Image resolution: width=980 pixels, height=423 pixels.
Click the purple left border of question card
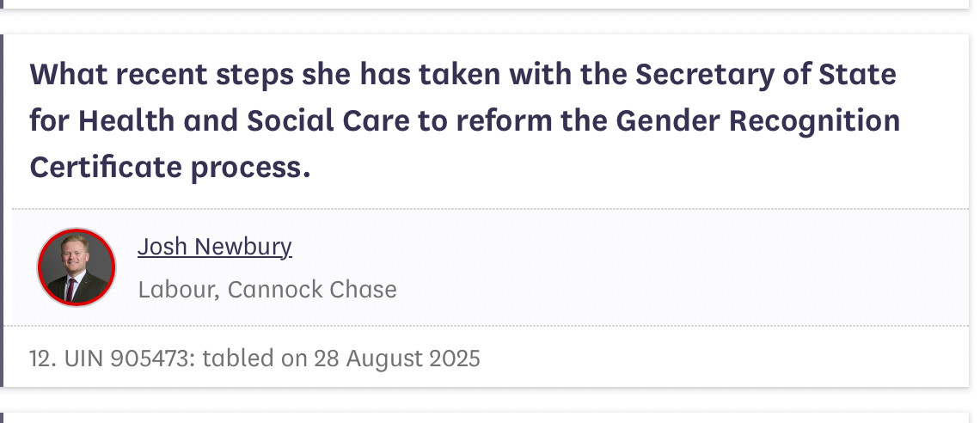tap(1, 211)
